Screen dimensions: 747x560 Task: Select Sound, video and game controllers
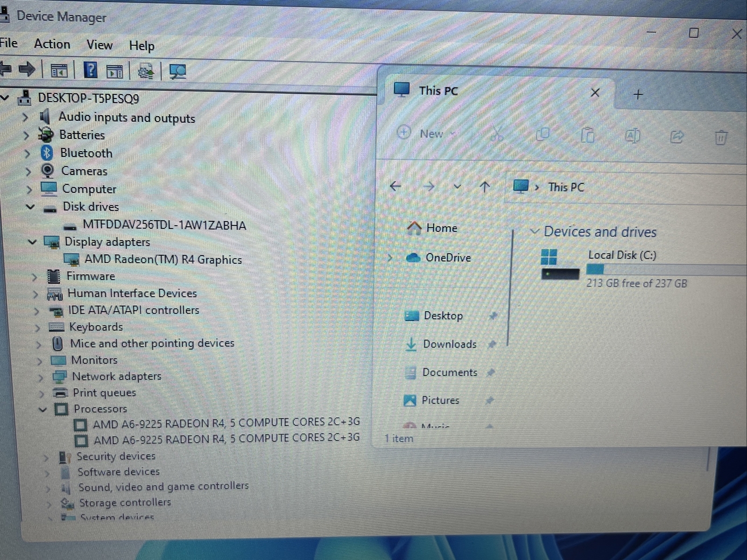coord(163,487)
